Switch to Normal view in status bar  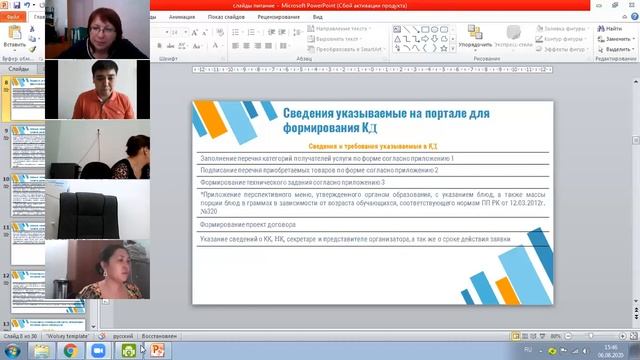516,336
